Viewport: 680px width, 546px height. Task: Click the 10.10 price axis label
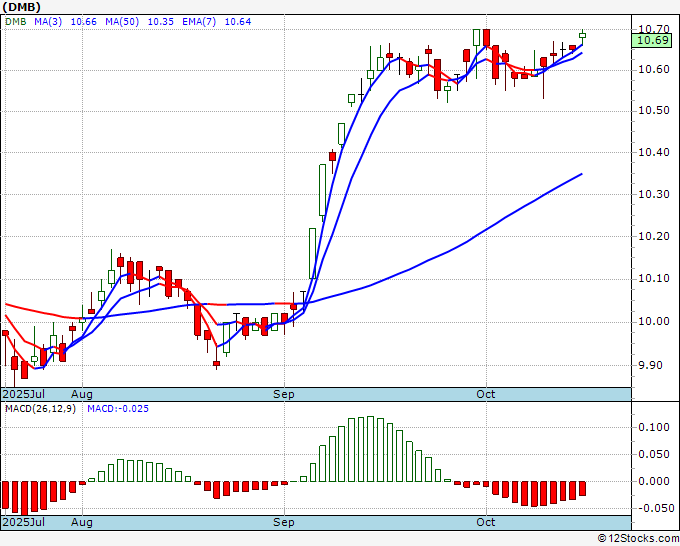654,278
